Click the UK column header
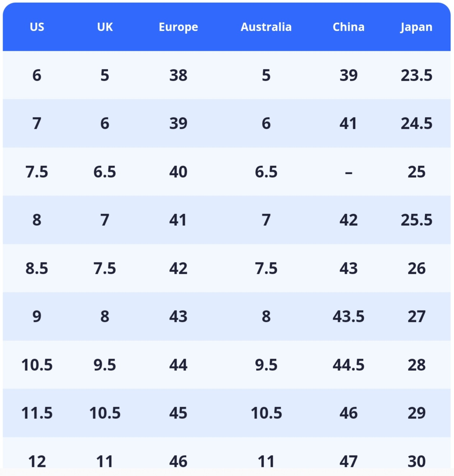This screenshot has width=454, height=476. 105,27
